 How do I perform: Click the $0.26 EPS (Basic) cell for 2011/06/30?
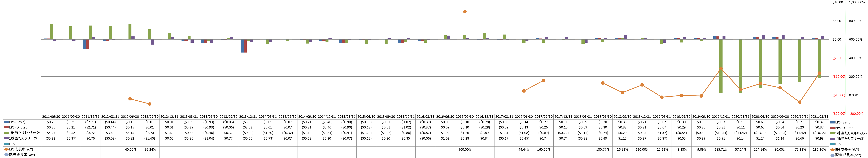coord(51,122)
